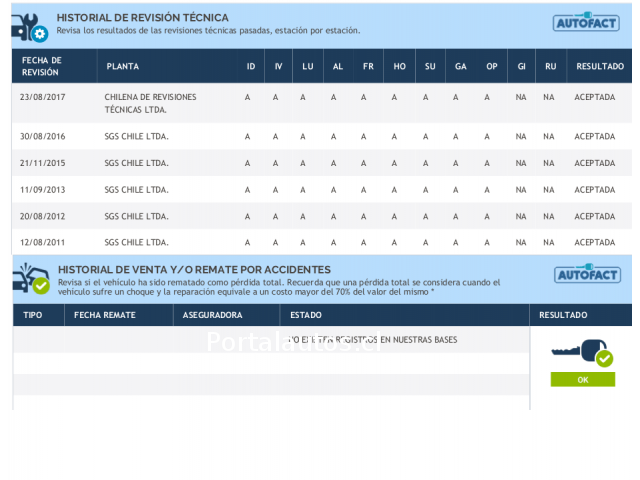Viewport: 640px width, 480px height.
Task: Click the Fecha Remate column header
Action: click(105, 314)
